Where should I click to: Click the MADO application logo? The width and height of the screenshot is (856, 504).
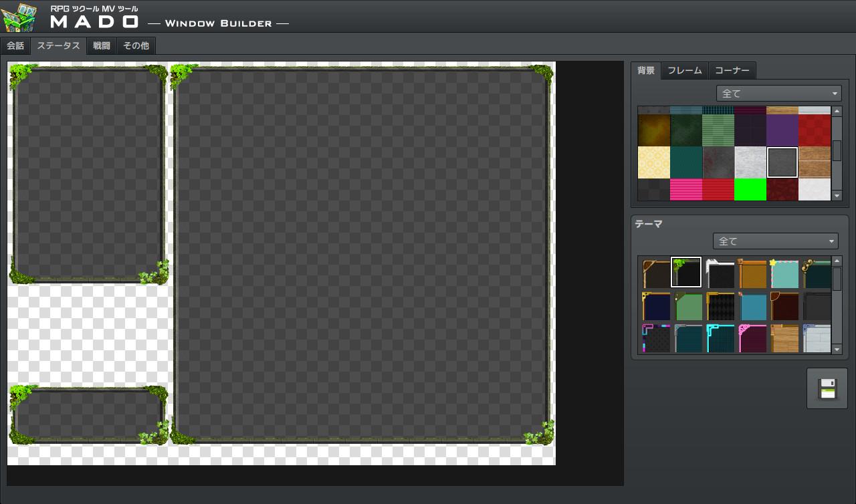click(20, 17)
